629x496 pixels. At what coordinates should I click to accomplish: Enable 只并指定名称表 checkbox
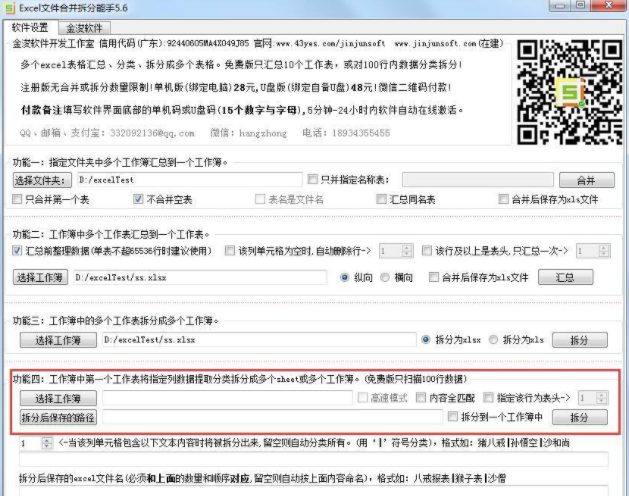[x=312, y=179]
